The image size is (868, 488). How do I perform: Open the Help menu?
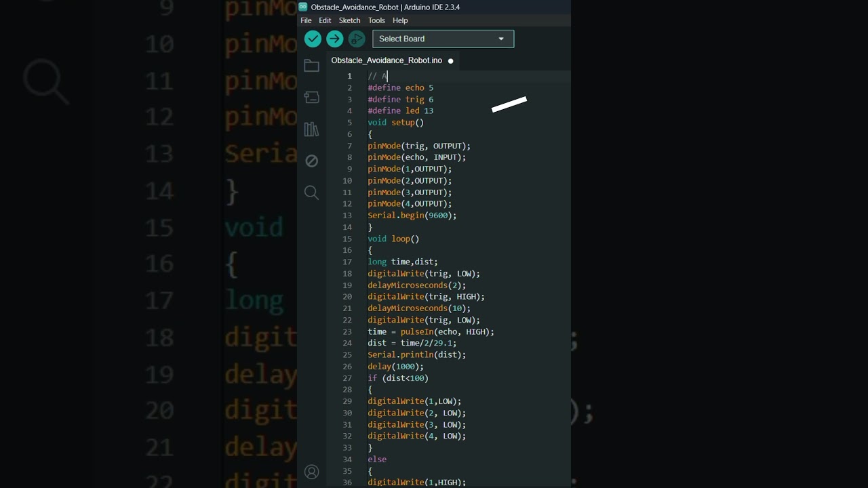[x=400, y=20]
